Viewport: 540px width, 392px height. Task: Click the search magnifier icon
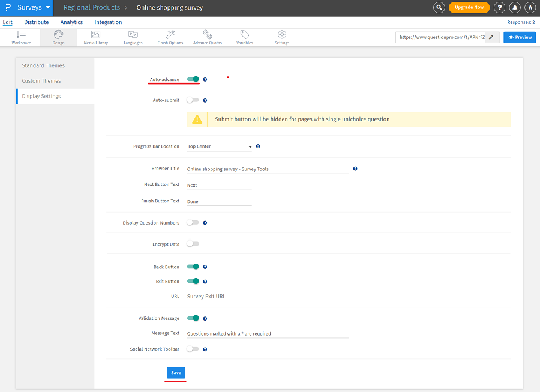[439, 8]
